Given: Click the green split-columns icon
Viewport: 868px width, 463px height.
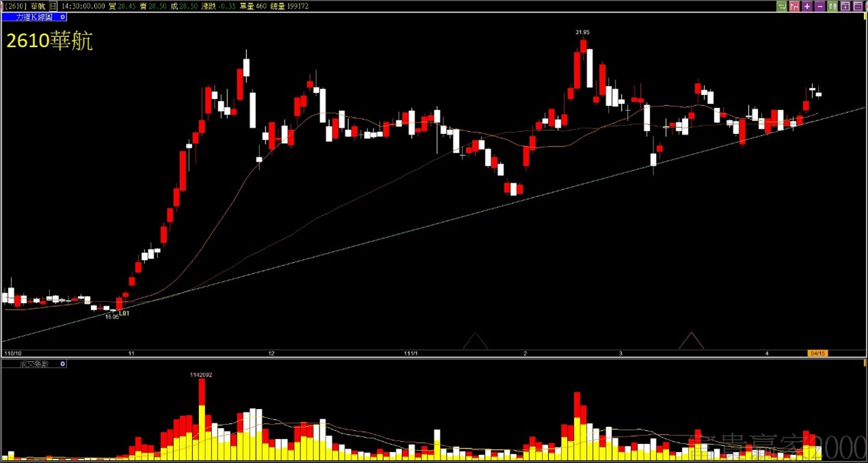Looking at the screenshot, I should point(832,6).
